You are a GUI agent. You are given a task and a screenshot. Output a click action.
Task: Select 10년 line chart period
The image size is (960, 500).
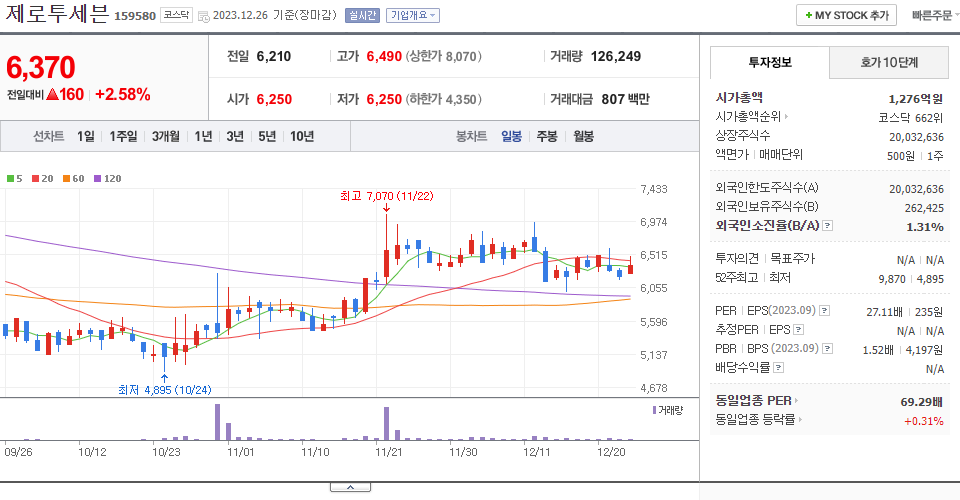point(302,136)
